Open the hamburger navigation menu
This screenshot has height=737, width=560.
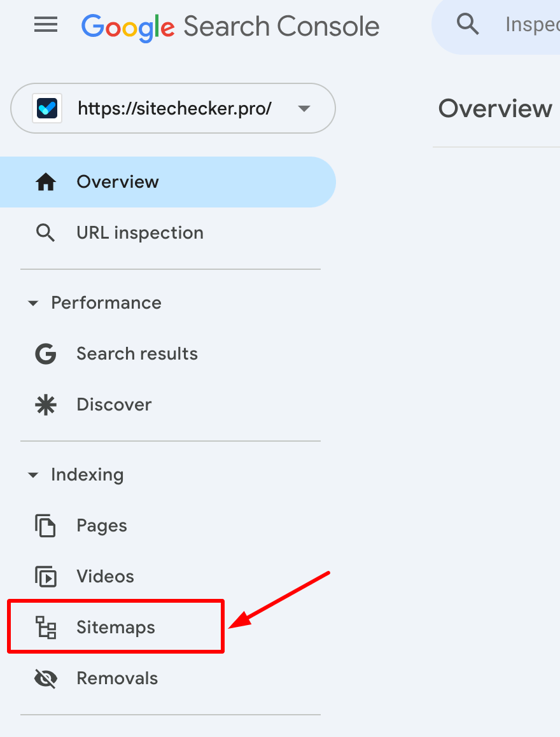45,25
